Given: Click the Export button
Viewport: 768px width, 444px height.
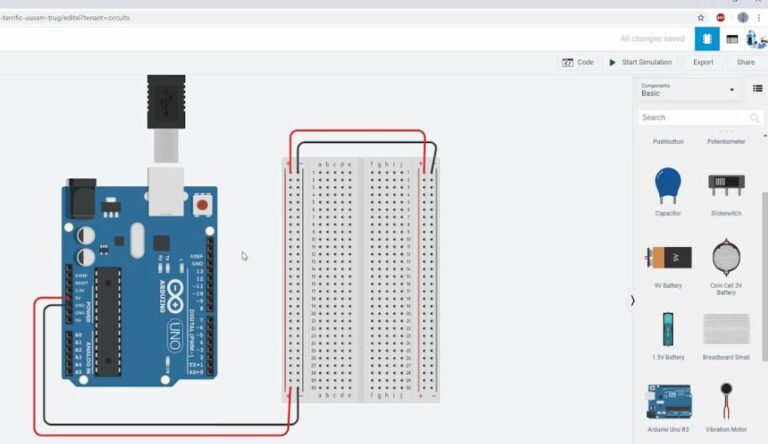Looking at the screenshot, I should click(703, 62).
